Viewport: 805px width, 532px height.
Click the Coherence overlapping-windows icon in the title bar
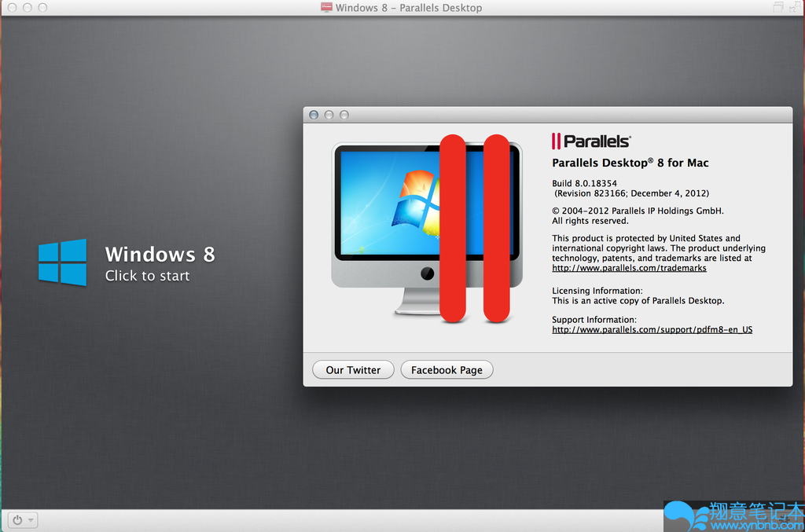778,7
